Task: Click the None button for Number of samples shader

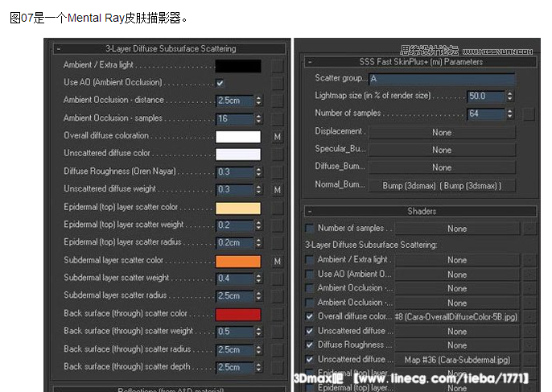Action: [x=457, y=229]
